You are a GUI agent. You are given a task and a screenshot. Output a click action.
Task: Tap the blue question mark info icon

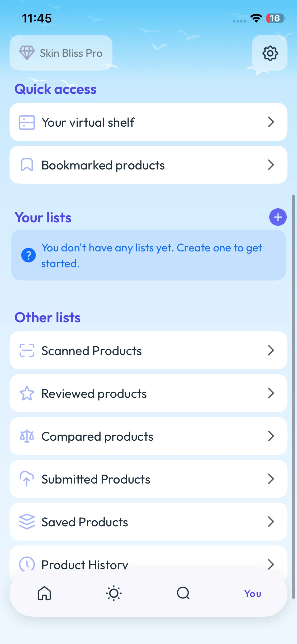pos(29,255)
